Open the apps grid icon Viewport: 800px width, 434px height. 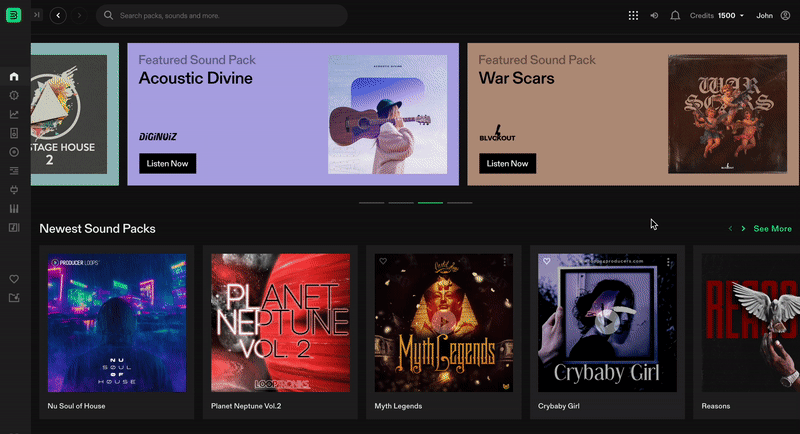coord(633,15)
